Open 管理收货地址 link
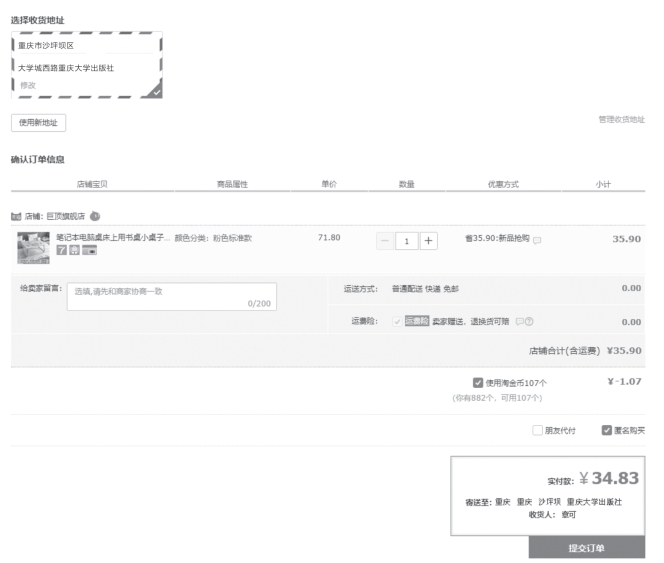Viewport: 664px width, 563px height. tap(621, 119)
